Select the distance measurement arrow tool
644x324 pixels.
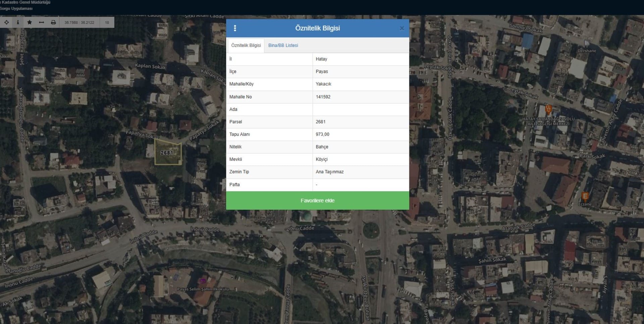click(41, 22)
